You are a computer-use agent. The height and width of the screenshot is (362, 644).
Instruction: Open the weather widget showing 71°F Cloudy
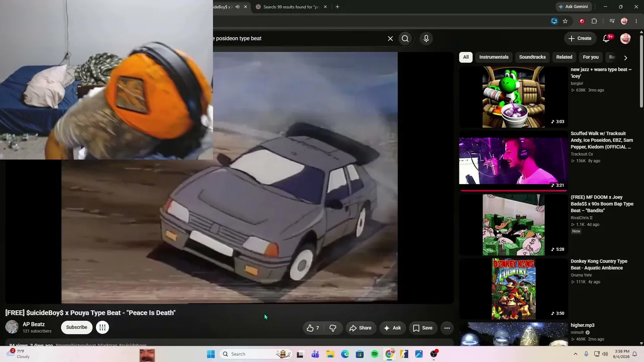tap(18, 354)
